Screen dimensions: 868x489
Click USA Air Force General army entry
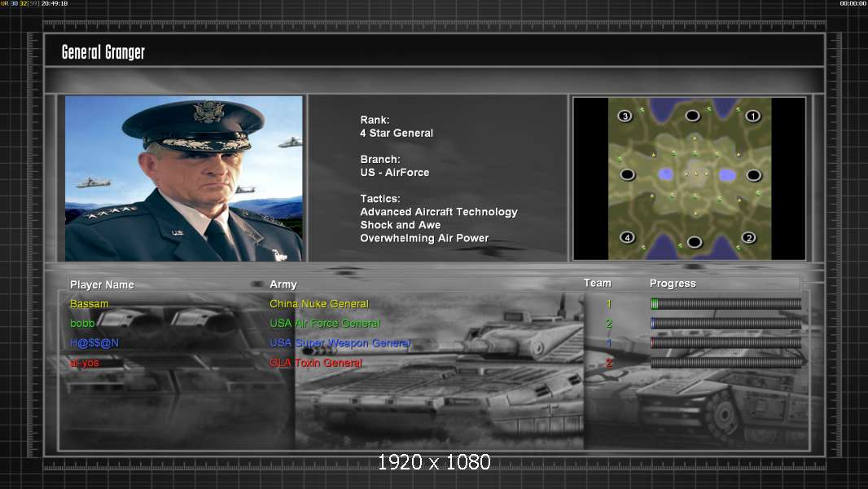coord(325,323)
